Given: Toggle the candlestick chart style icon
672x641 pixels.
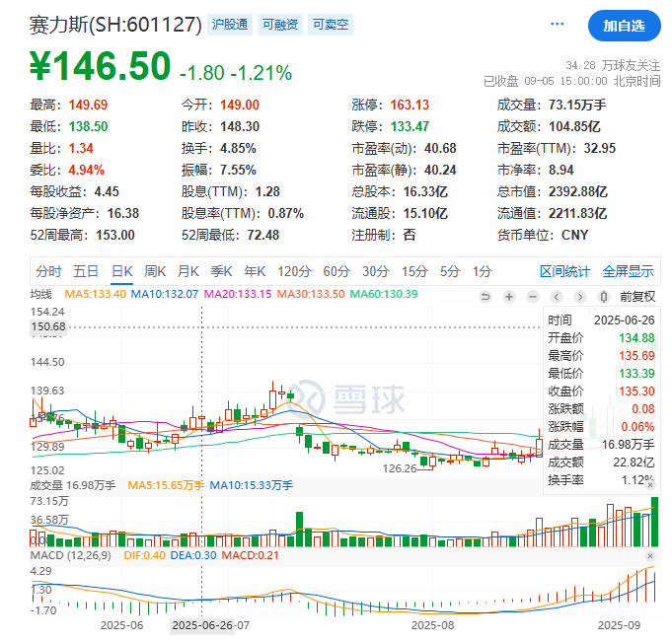Looking at the screenshot, I should pos(604,297).
